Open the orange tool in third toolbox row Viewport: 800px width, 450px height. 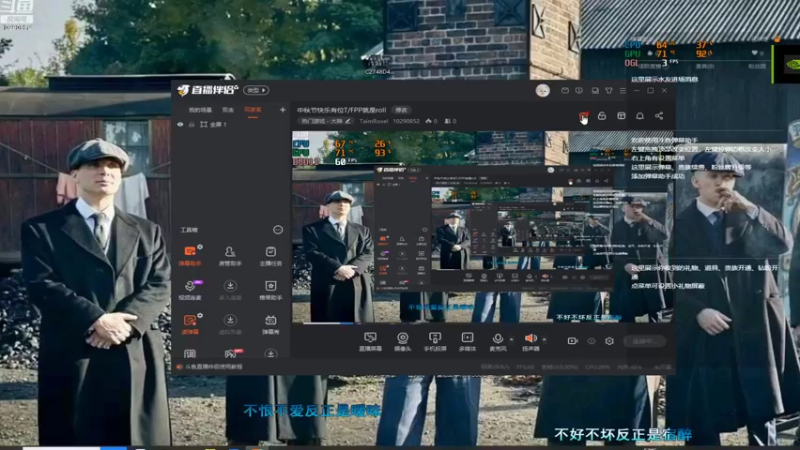tap(190, 323)
